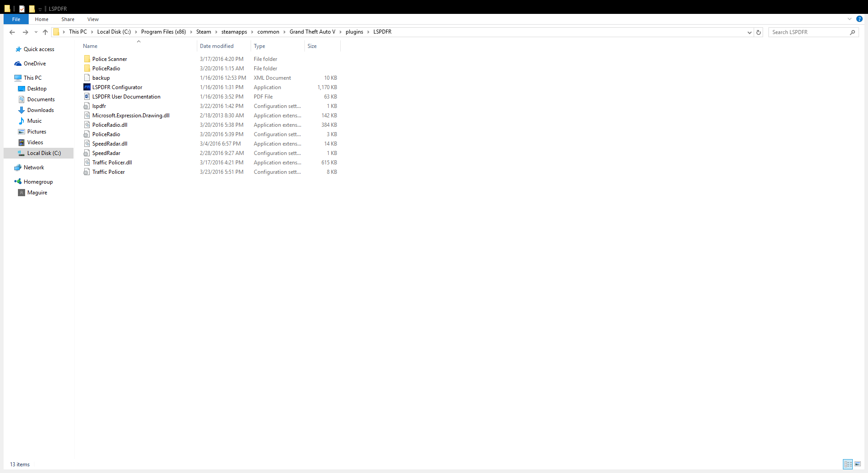Switch to the Home ribbon tab

pyautogui.click(x=42, y=19)
